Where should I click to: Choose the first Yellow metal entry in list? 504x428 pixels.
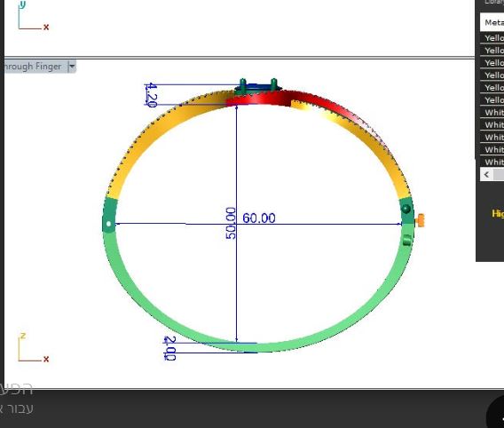click(x=492, y=38)
